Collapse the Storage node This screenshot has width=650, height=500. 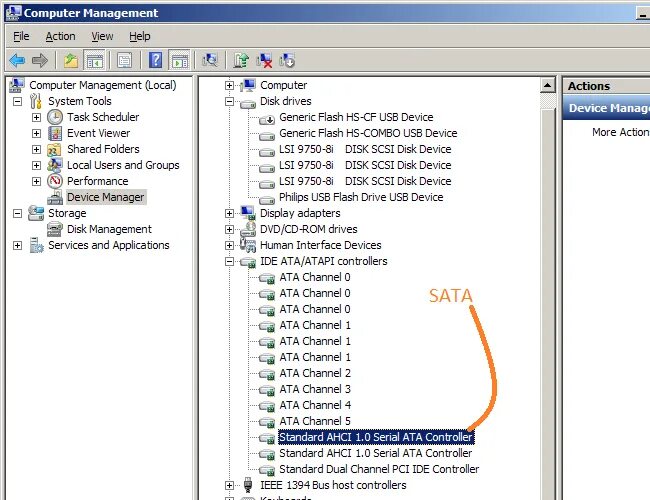[17, 213]
